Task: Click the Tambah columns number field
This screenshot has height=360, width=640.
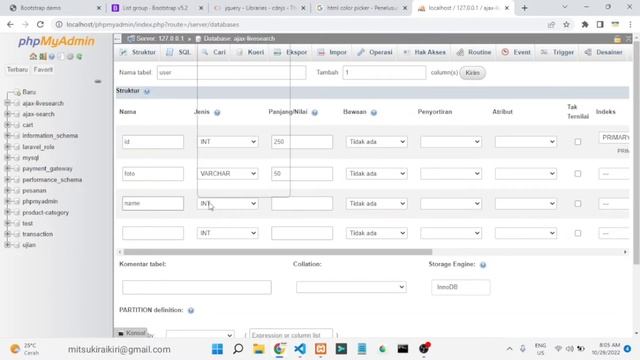Action: tap(384, 73)
